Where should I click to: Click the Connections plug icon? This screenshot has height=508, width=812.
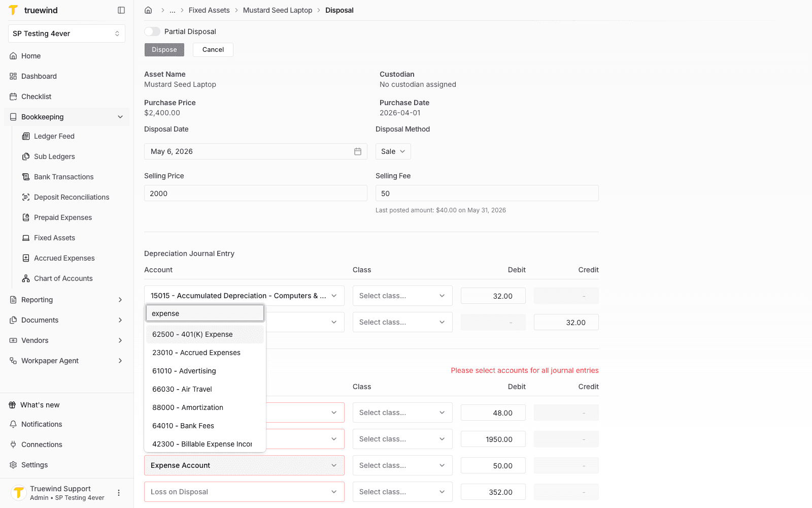(13, 444)
